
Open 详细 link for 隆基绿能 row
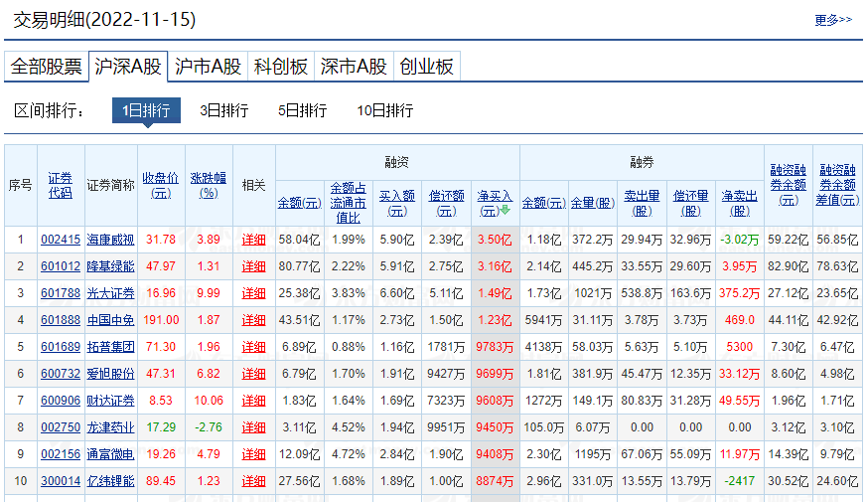(x=253, y=266)
